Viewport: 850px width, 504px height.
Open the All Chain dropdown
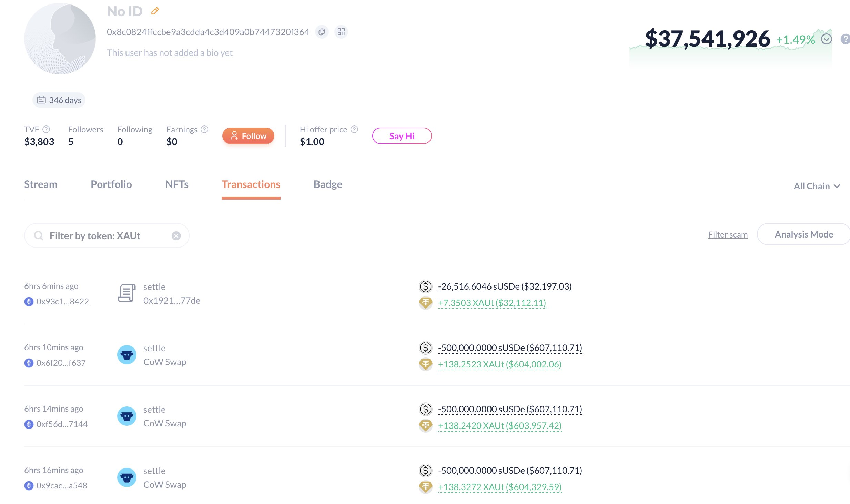[817, 186]
